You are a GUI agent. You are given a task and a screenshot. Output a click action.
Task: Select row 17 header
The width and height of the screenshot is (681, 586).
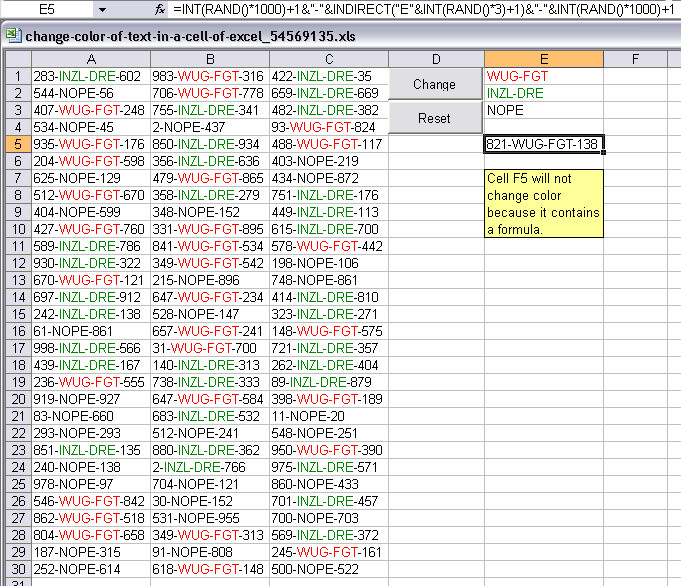pyautogui.click(x=18, y=348)
